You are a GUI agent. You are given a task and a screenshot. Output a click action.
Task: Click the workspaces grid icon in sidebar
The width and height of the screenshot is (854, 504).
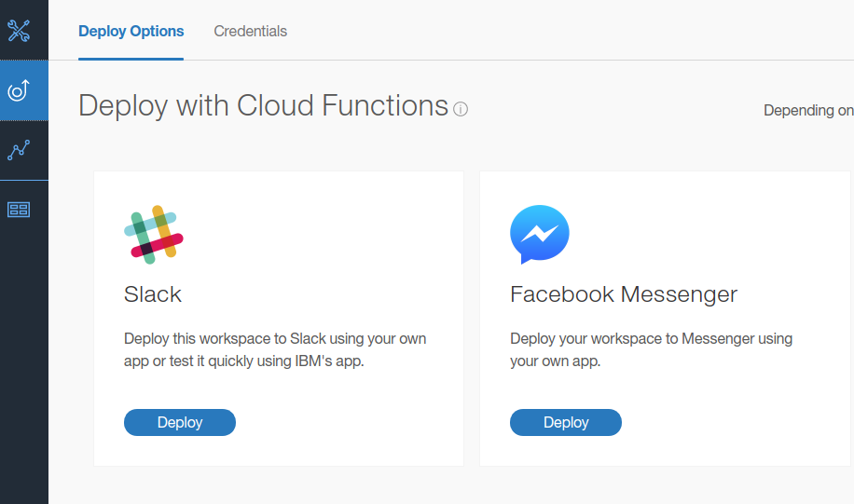tap(19, 210)
